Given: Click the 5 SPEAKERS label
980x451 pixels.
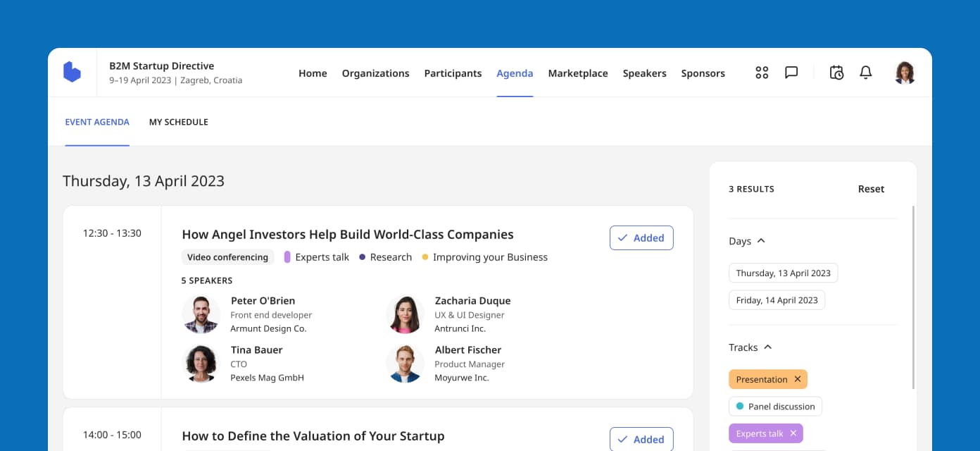Looking at the screenshot, I should pyautogui.click(x=207, y=280).
